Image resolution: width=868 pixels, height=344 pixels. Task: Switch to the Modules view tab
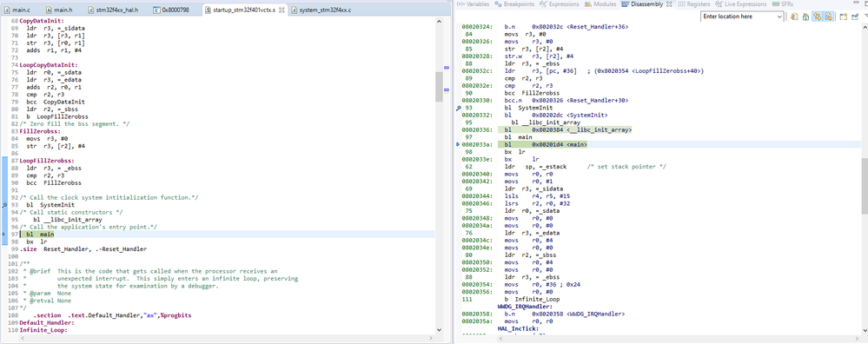[600, 3]
